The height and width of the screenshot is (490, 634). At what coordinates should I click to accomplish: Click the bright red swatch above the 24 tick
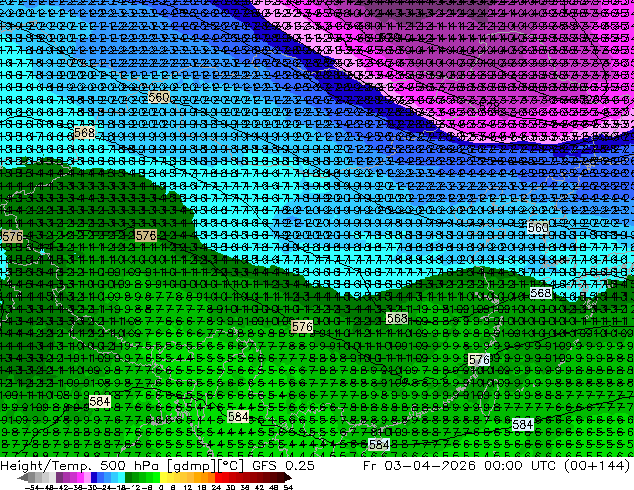pyautogui.click(x=218, y=478)
